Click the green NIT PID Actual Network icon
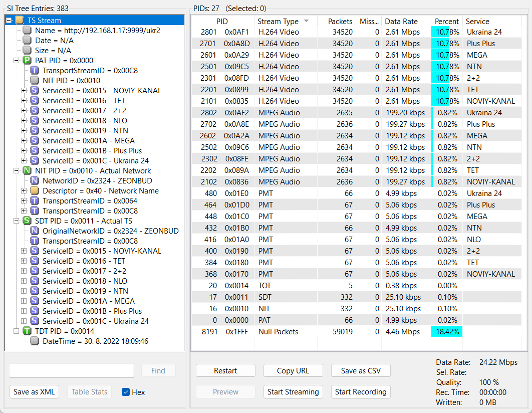This screenshot has width=532, height=413. pyautogui.click(x=27, y=171)
